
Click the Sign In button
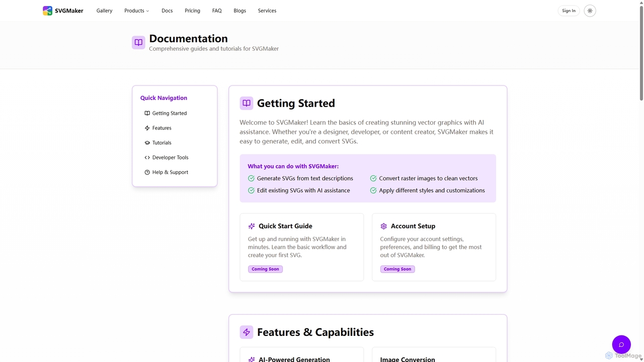(x=569, y=11)
